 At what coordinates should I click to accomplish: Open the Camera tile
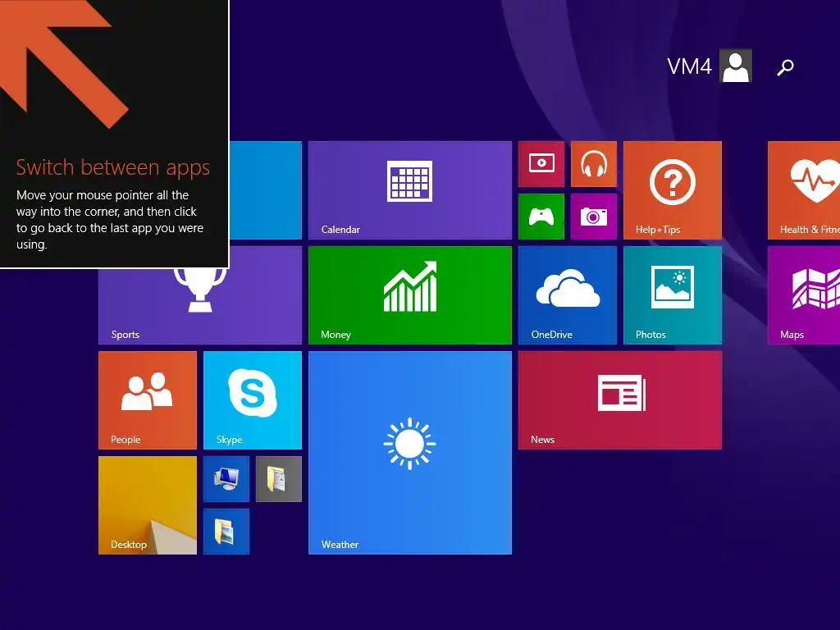coord(594,217)
